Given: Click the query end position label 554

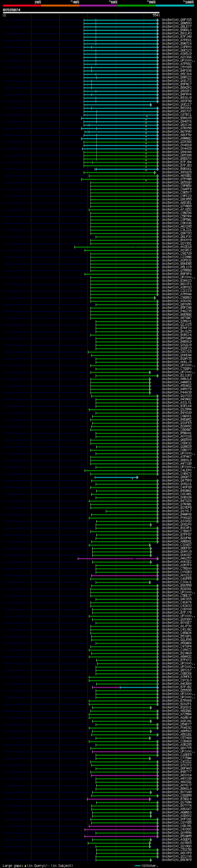Looking at the screenshot, I should coord(155,15).
